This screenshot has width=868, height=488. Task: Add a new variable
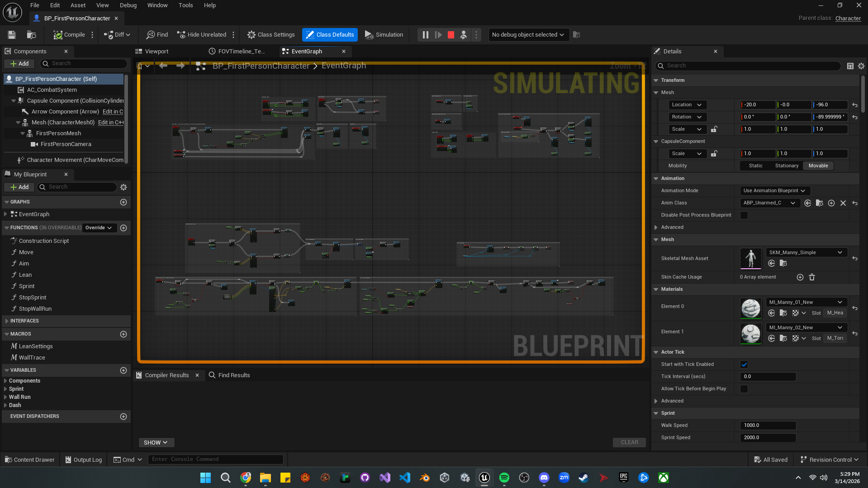[123, 370]
